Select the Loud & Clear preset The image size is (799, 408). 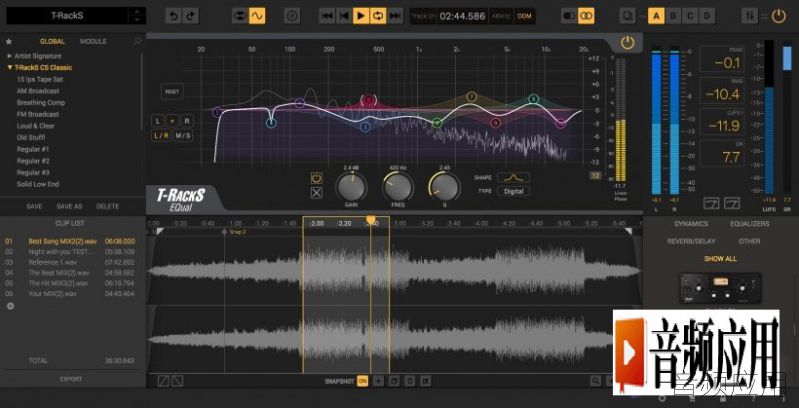coord(36,126)
